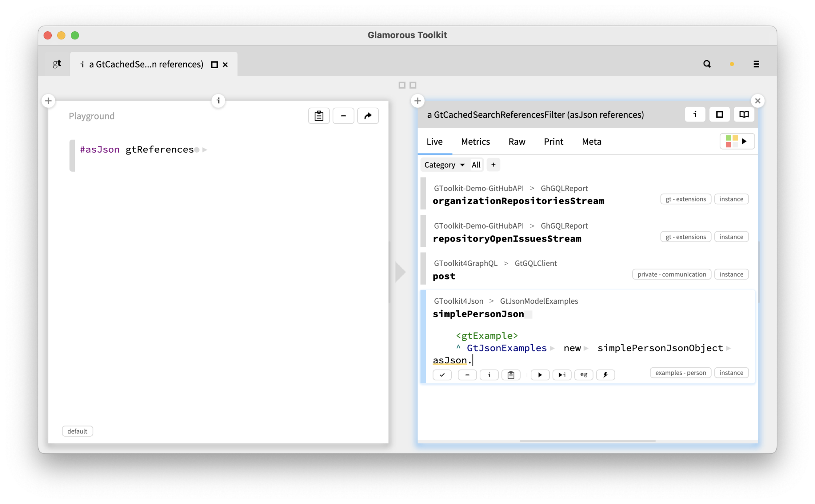
Task: Run examples with colored squares play button
Action: [737, 141]
